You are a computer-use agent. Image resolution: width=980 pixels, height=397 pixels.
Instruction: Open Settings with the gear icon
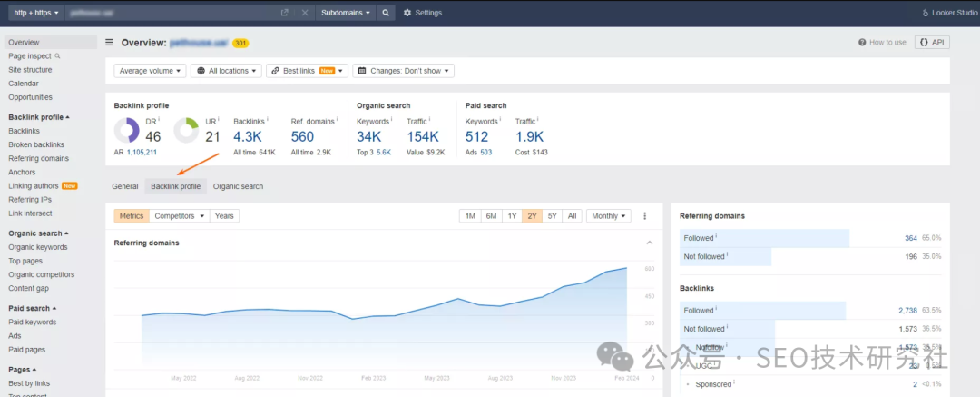click(x=423, y=13)
